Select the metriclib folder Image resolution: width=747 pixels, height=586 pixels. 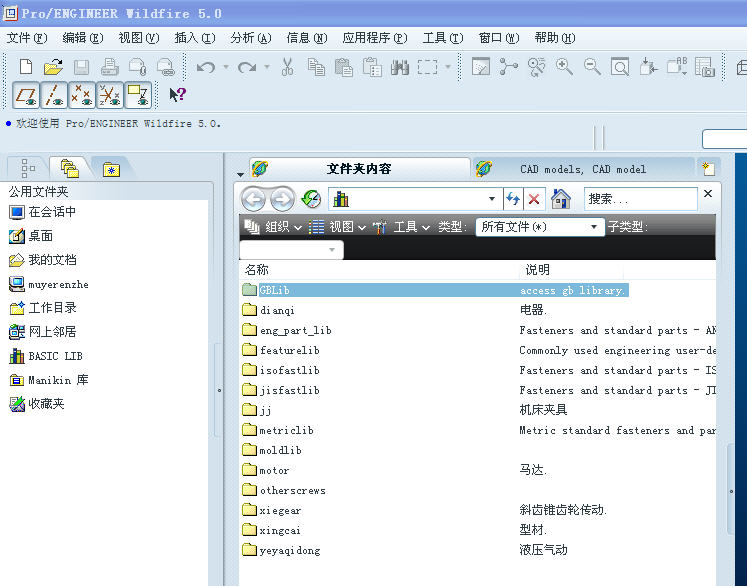[278, 430]
